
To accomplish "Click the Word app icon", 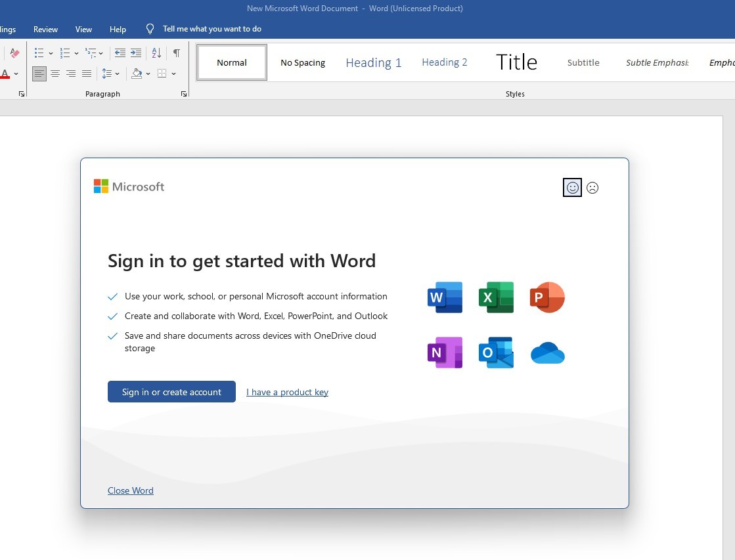I will [445, 297].
